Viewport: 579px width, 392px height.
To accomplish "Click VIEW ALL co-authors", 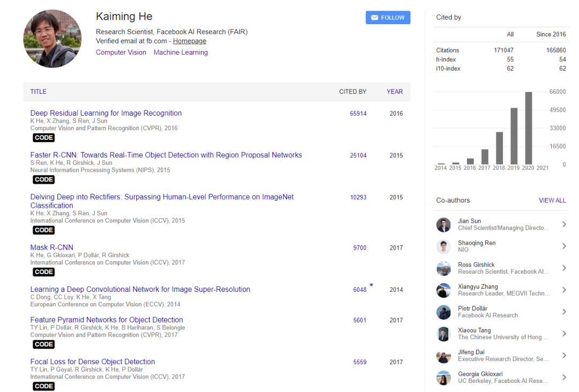I will tap(552, 200).
